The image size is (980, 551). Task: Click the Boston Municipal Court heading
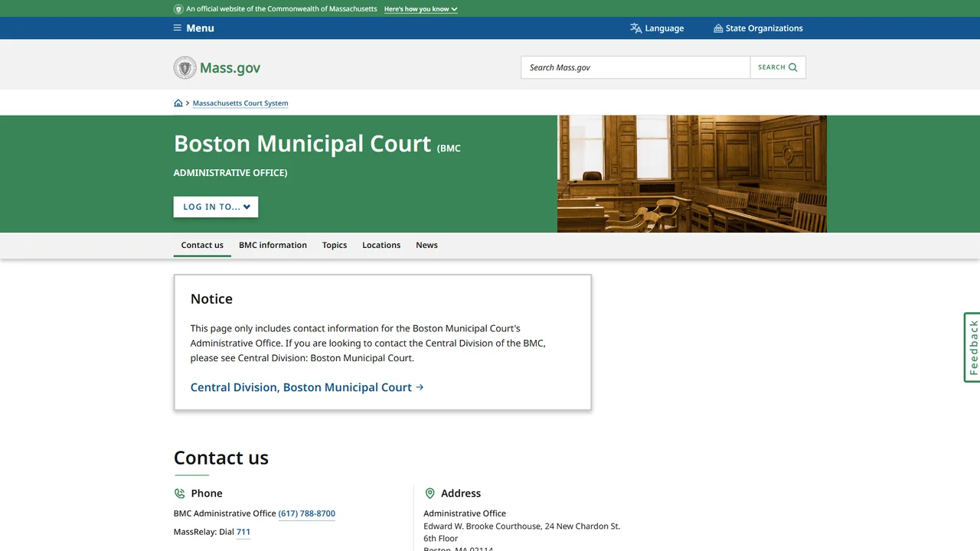pyautogui.click(x=302, y=144)
